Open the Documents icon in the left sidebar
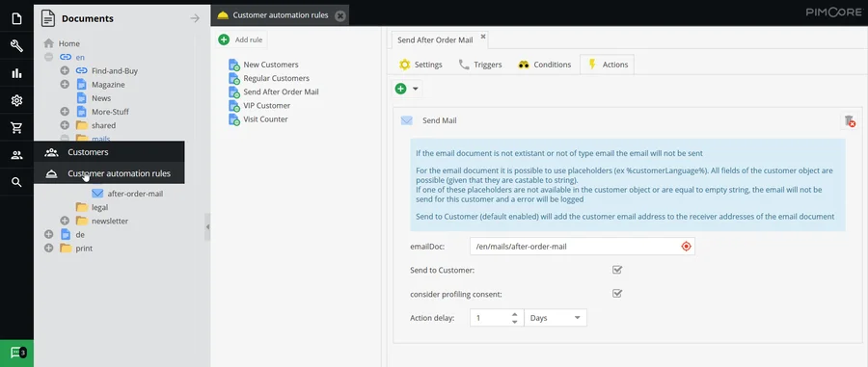This screenshot has height=367, width=868. click(x=16, y=19)
